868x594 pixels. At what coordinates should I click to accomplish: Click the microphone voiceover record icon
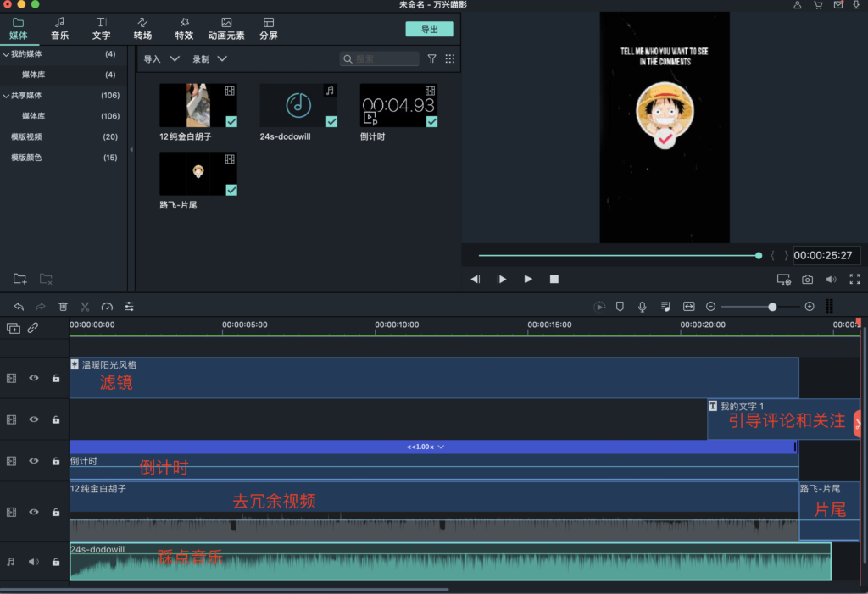coord(643,307)
